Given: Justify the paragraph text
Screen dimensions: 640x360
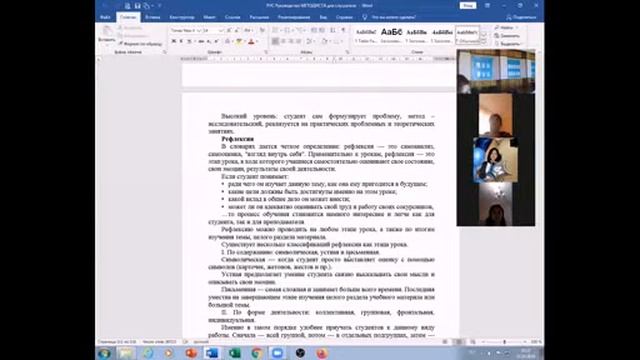Looking at the screenshot, I should click(299, 41).
